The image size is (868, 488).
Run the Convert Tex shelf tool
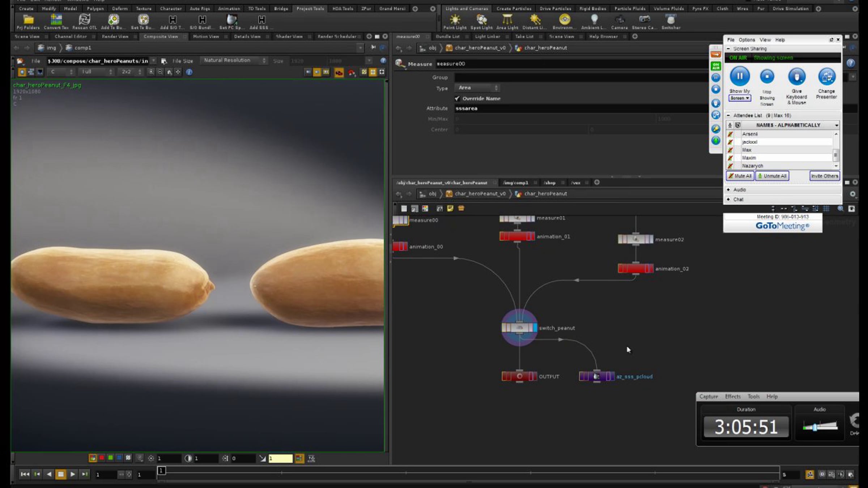click(x=56, y=22)
